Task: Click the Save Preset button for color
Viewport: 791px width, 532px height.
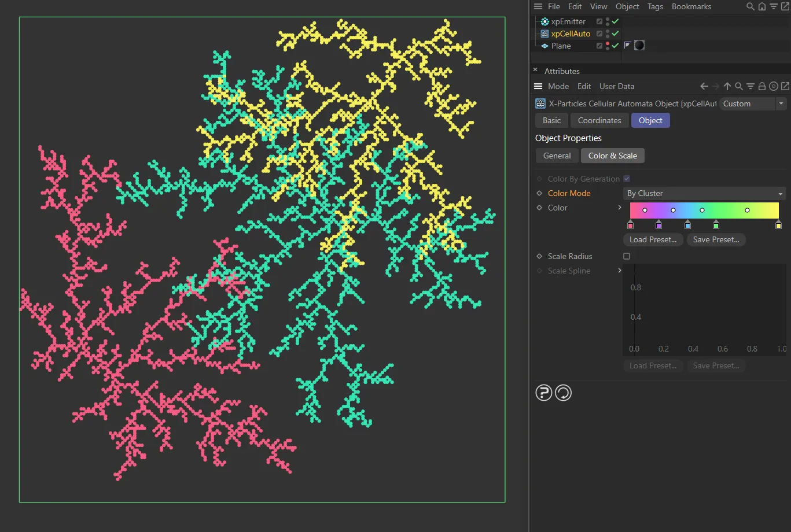Action: tap(716, 239)
